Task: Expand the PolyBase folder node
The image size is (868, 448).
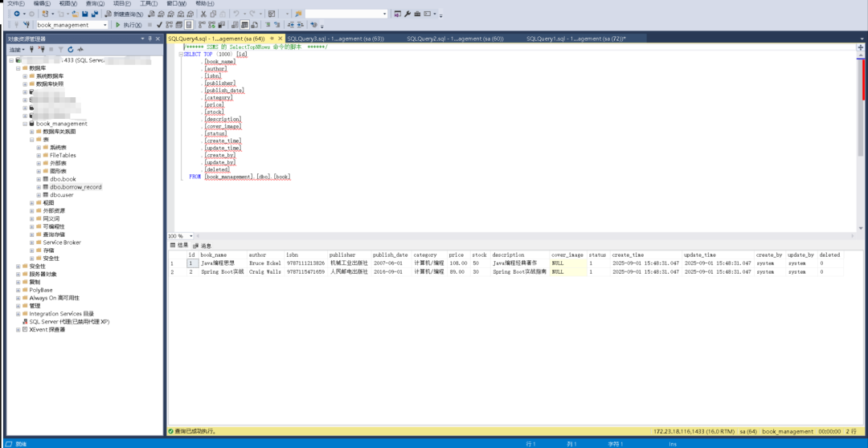Action: 18,290
